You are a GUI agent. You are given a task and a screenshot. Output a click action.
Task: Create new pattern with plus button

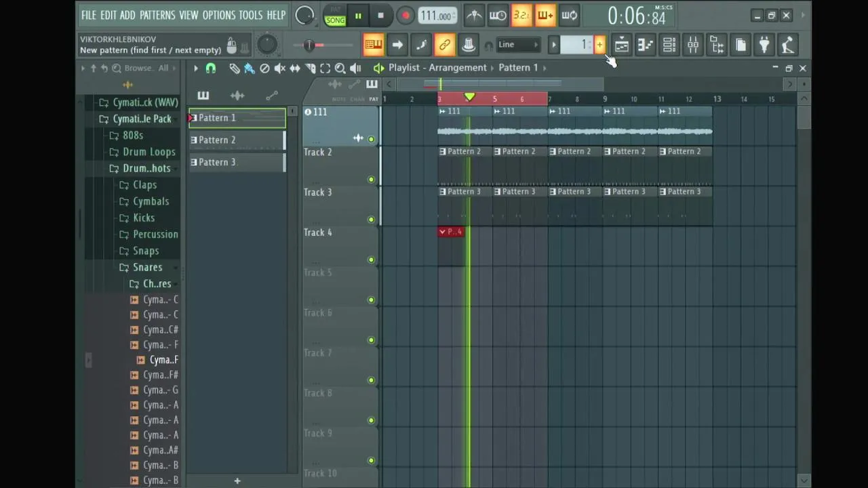(599, 45)
